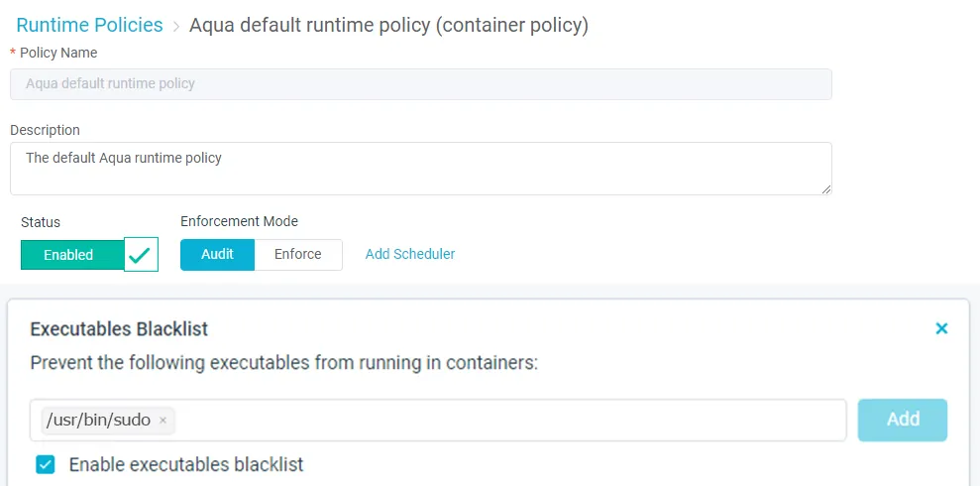The image size is (980, 486).
Task: Click the Enable executables blacklist label
Action: (x=186, y=464)
